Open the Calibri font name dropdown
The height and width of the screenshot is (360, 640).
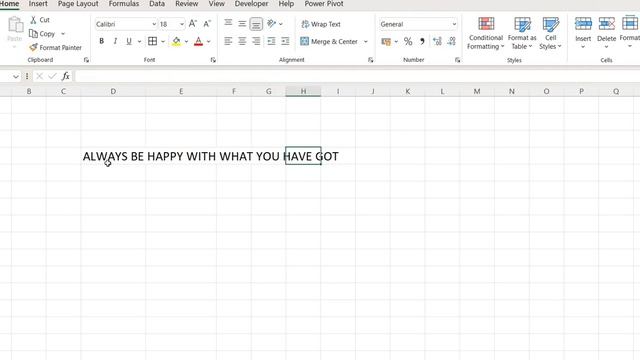[154, 24]
